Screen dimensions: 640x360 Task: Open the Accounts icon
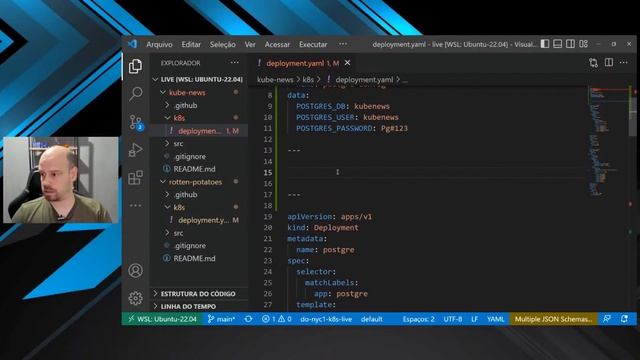click(x=136, y=270)
